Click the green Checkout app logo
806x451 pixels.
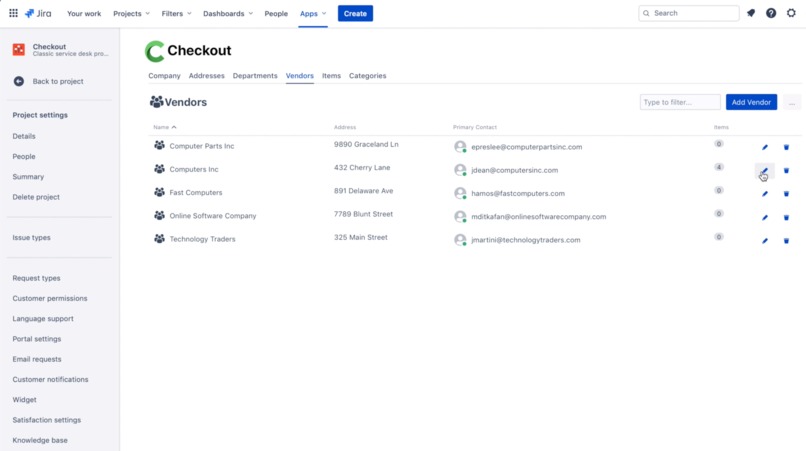tap(154, 51)
